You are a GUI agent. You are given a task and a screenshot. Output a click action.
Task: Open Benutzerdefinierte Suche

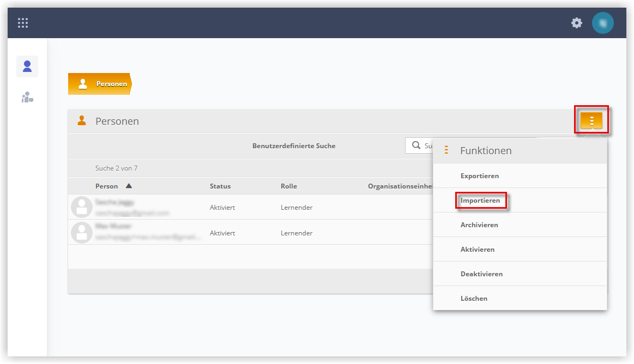point(294,146)
